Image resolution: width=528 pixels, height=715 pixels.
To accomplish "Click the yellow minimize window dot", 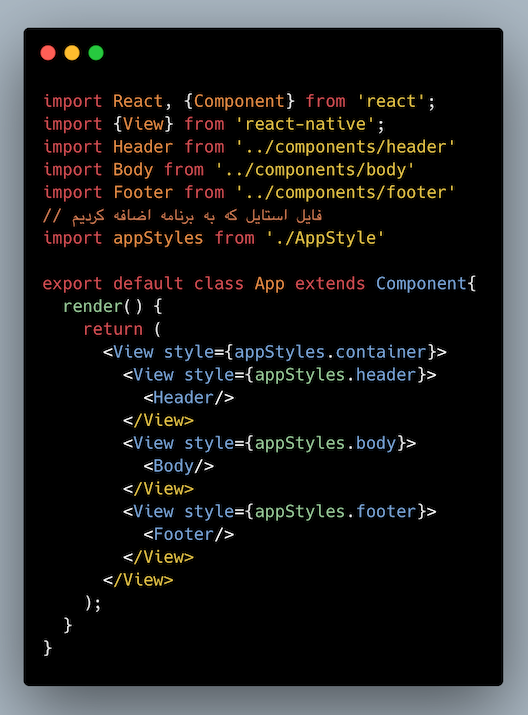I will (x=72, y=53).
